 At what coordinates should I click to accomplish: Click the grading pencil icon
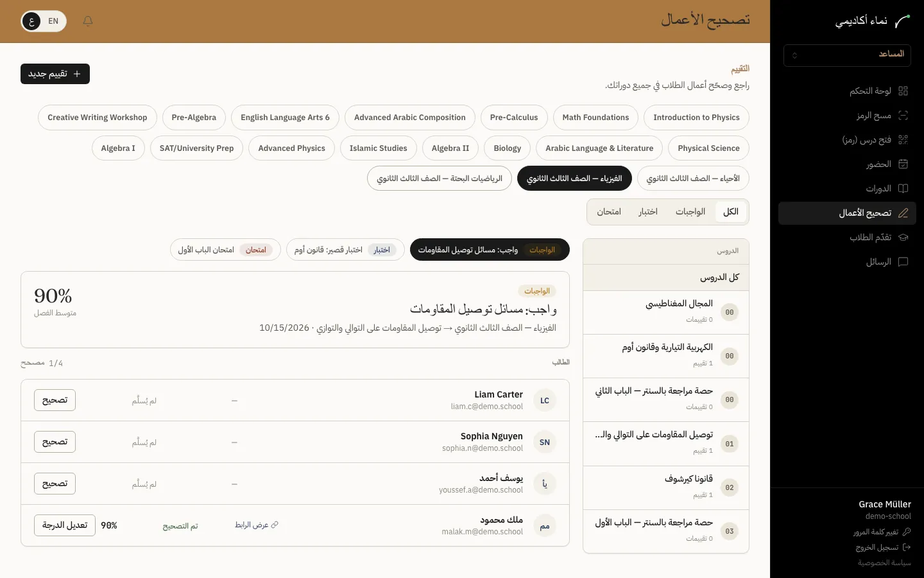pyautogui.click(x=903, y=213)
